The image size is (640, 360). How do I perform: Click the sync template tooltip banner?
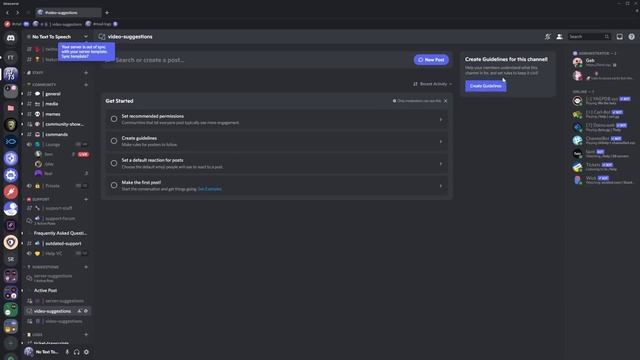click(x=86, y=52)
